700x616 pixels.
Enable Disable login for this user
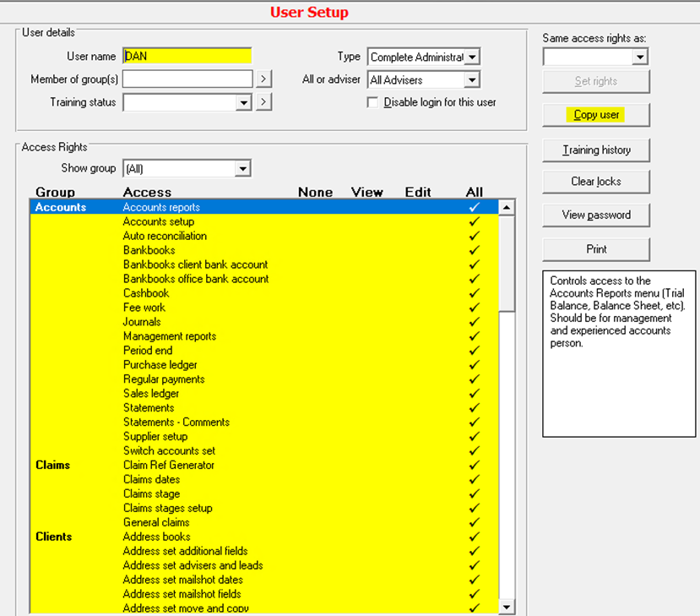(x=372, y=102)
